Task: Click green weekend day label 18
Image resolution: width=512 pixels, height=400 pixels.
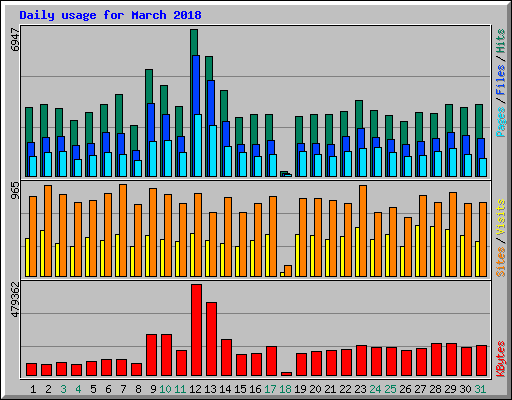Action: click(x=285, y=389)
